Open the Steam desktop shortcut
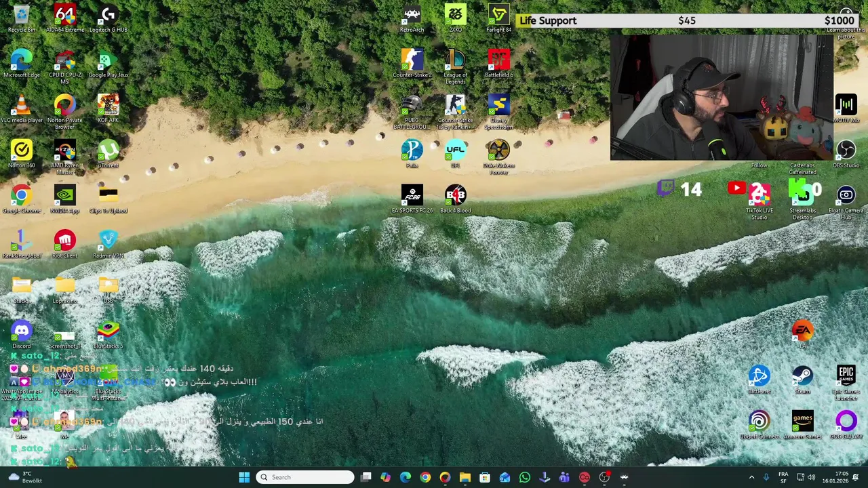868x488 pixels. coord(802,380)
